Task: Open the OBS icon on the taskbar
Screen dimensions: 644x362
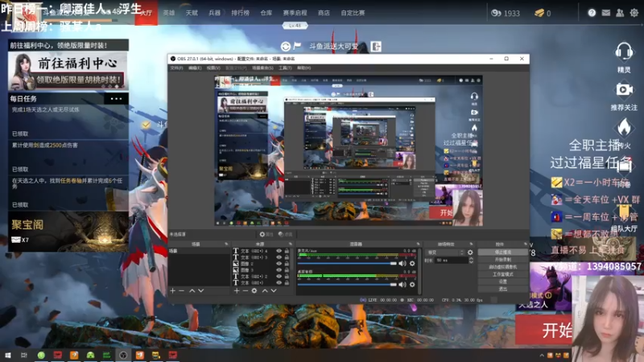Action: pos(123,355)
